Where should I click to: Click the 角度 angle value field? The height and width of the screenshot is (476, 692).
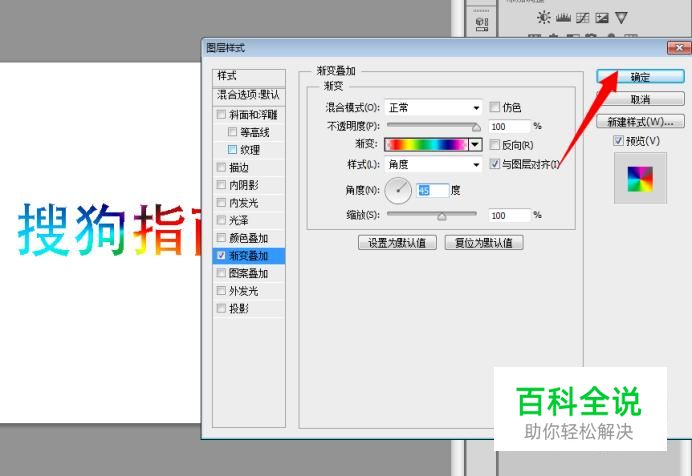pyautogui.click(x=433, y=190)
